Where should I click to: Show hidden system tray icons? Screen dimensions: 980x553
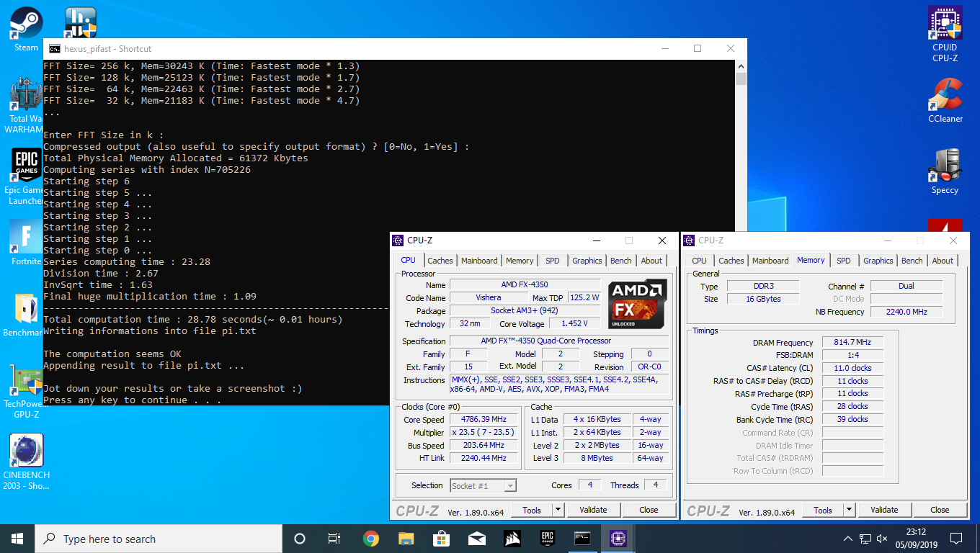coord(848,539)
